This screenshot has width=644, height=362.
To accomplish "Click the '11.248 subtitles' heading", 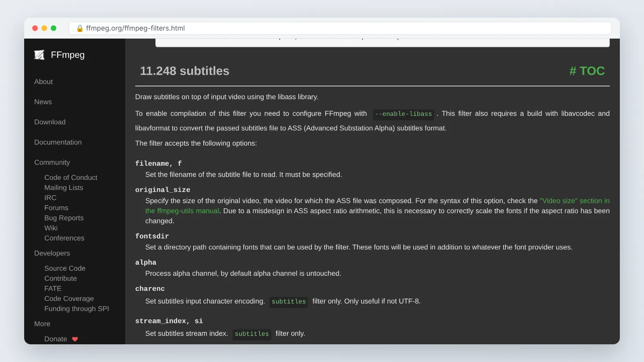I will pos(184,71).
